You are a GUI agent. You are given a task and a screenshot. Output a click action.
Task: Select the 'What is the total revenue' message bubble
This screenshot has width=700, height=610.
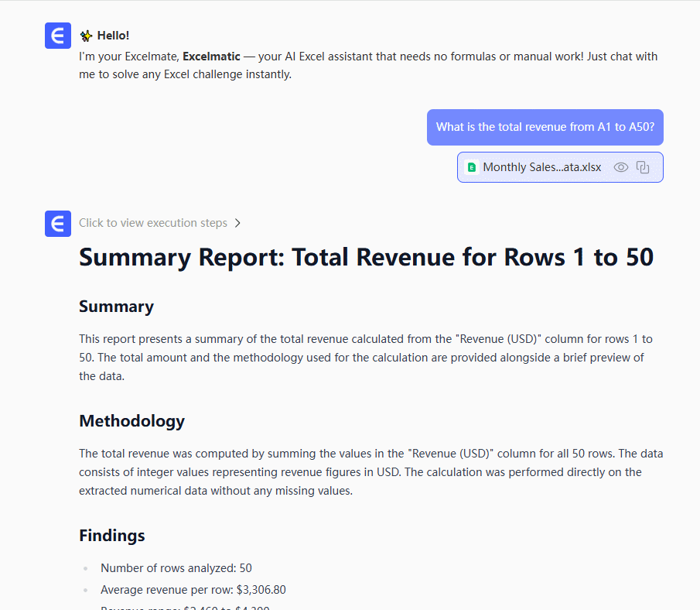(545, 127)
